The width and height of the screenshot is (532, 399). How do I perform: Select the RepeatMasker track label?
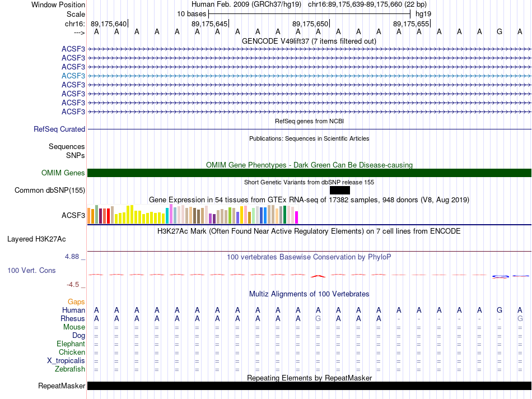(x=62, y=386)
